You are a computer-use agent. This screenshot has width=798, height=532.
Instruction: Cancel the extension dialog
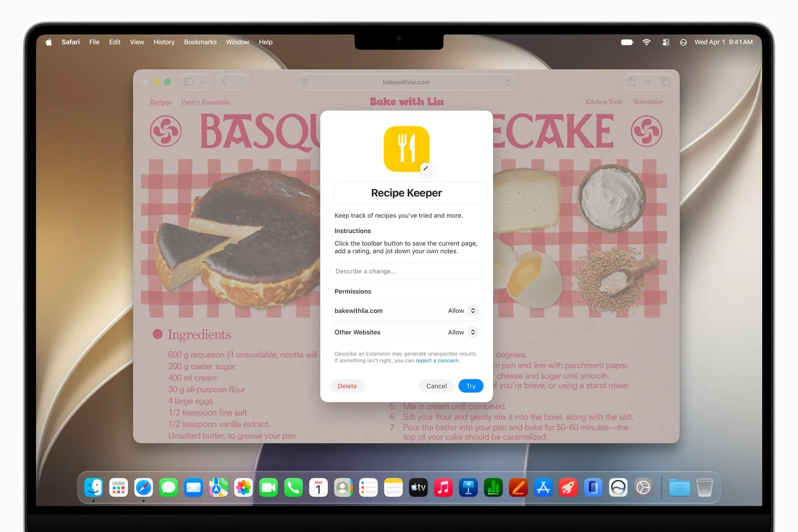[436, 386]
